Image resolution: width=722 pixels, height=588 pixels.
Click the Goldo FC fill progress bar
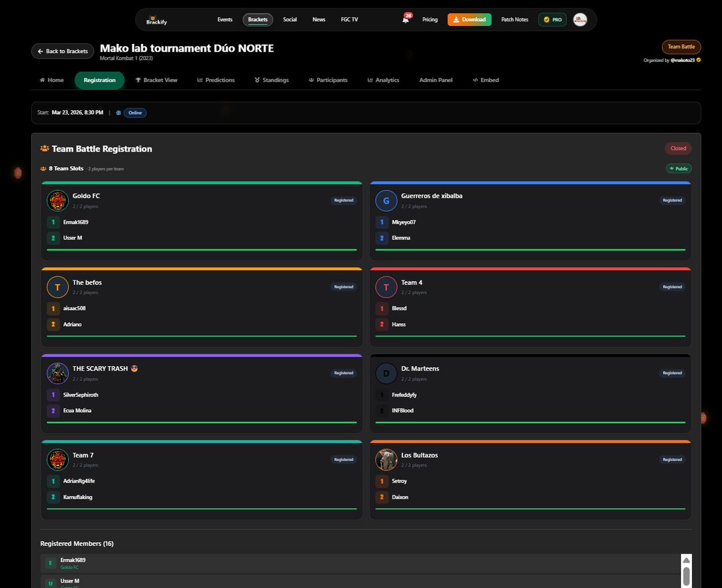tap(202, 250)
